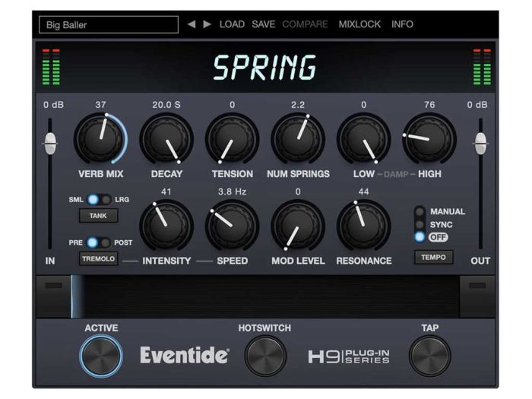Click the H9 Plug-In Series logo

(x=349, y=356)
